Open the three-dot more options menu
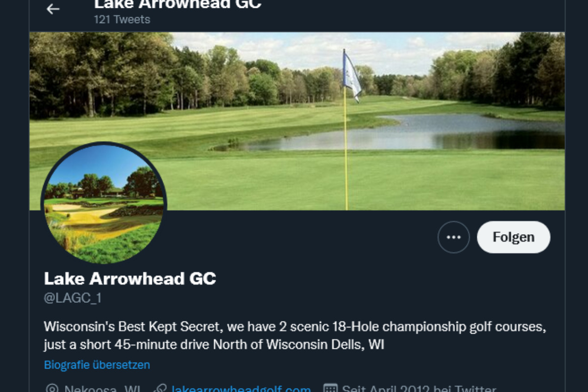The width and height of the screenshot is (588, 392). 454,237
